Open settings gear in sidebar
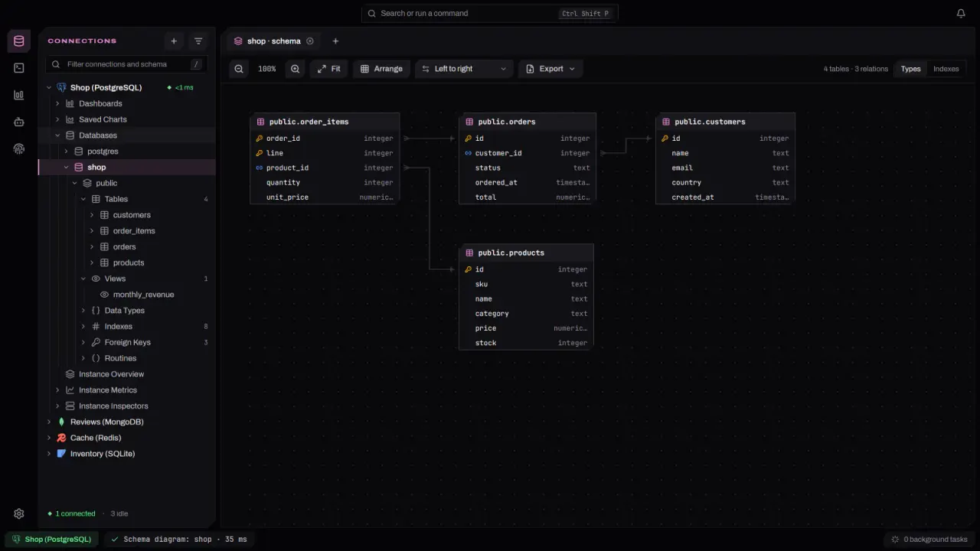The height and width of the screenshot is (551, 980). point(19,514)
